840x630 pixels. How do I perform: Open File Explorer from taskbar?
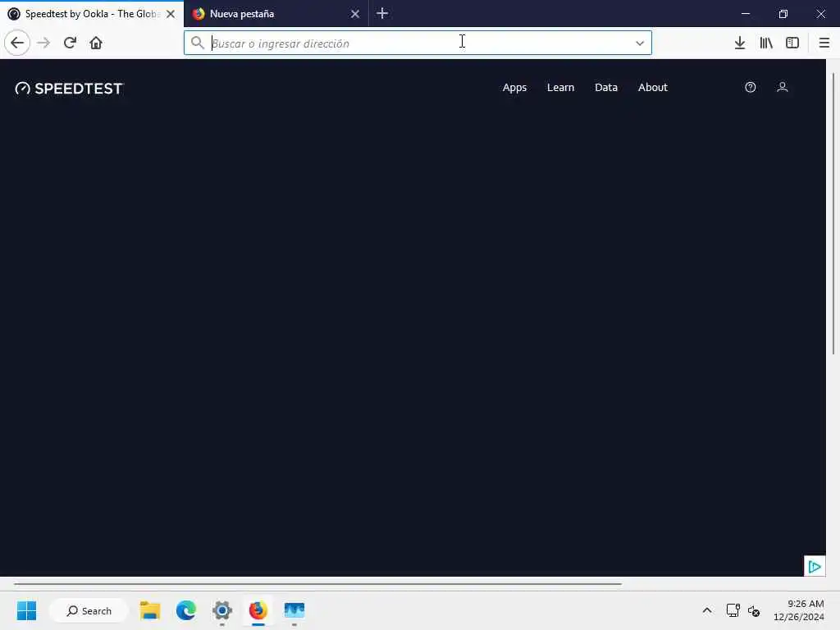point(150,610)
